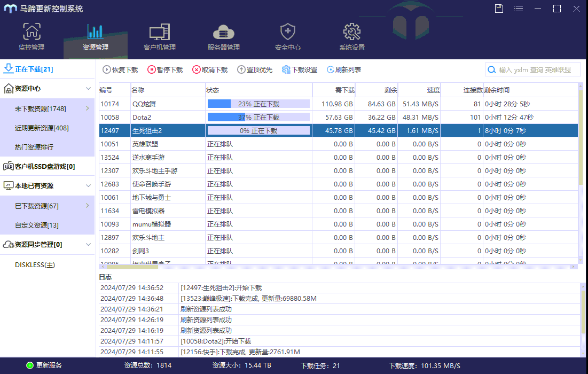Sort by 需下载 column header

(x=334, y=90)
